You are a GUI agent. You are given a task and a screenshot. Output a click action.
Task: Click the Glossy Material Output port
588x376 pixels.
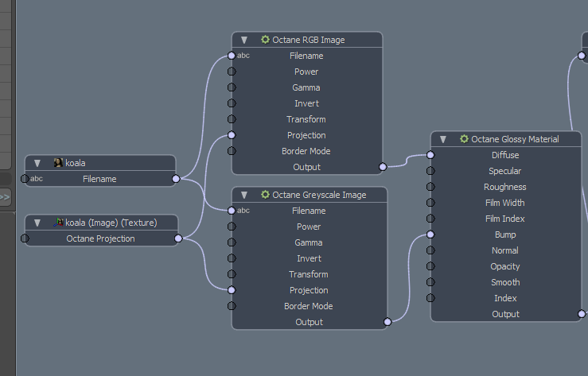tap(582, 314)
